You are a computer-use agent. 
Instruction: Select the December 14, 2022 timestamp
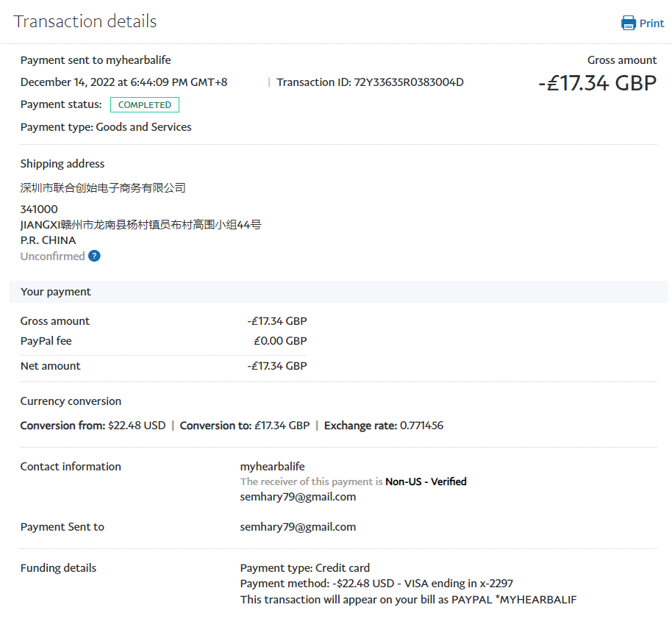[124, 82]
